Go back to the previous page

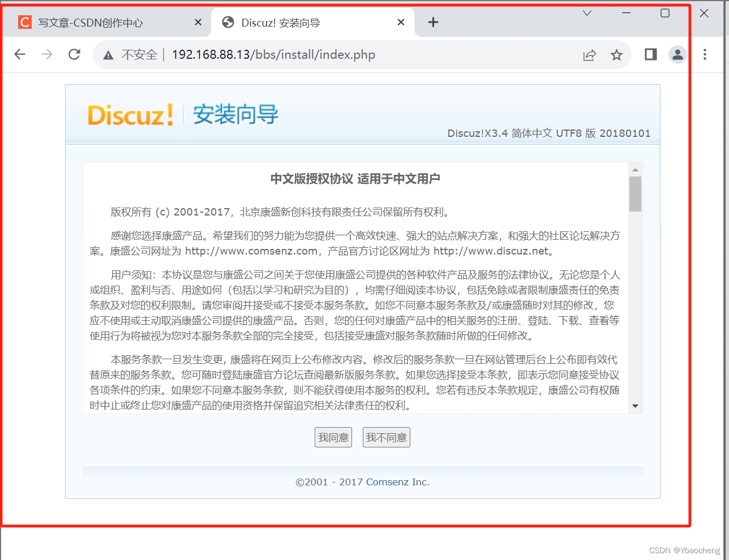tap(20, 54)
